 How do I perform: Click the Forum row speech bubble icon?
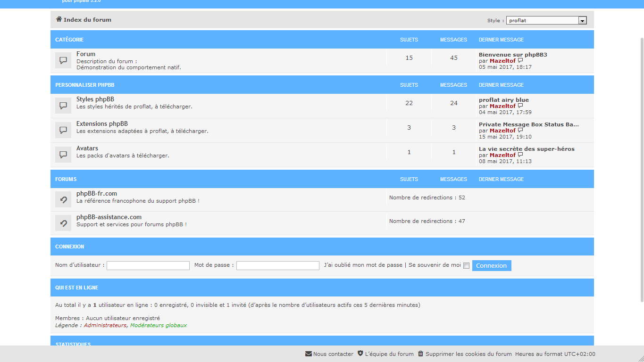click(63, 60)
